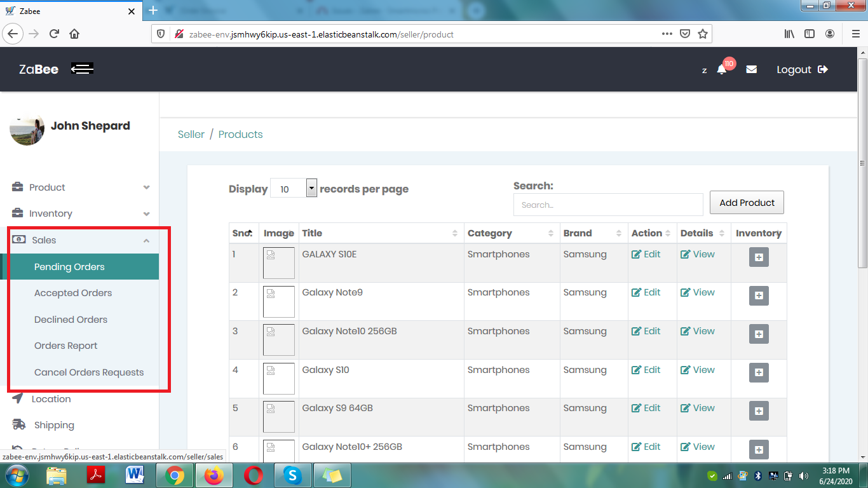Save page to Pocket icon

coord(685,34)
